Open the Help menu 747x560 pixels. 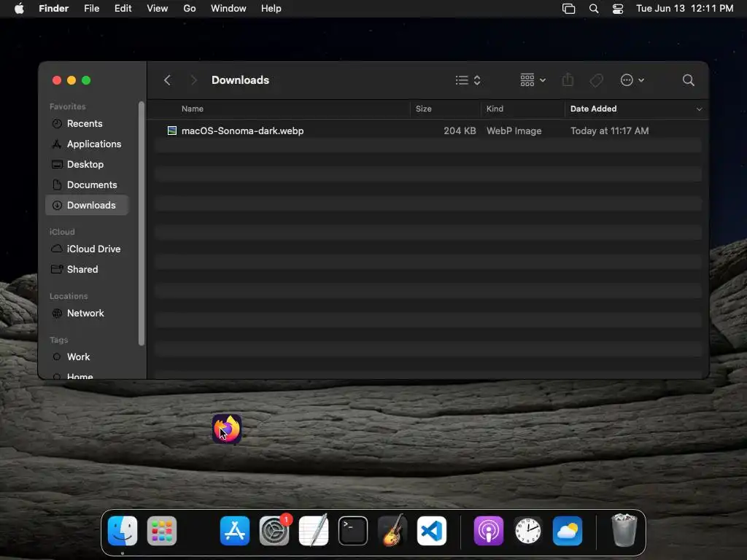click(271, 9)
